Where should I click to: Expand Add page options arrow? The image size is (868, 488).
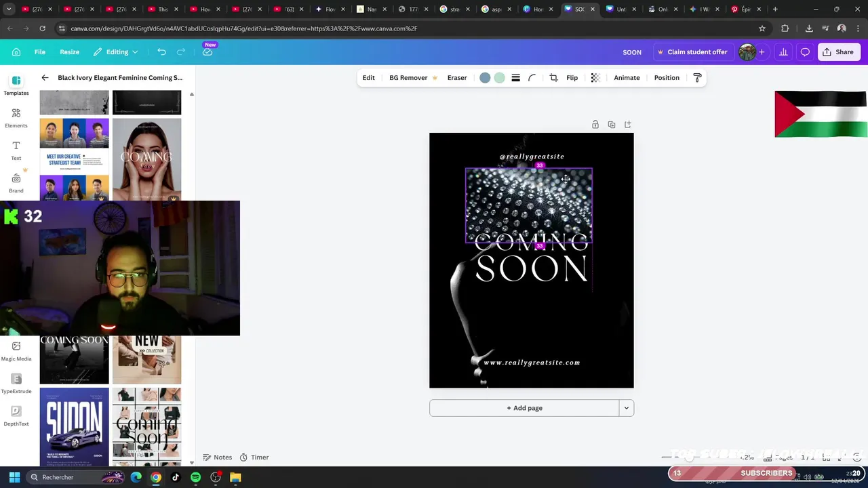(627, 408)
